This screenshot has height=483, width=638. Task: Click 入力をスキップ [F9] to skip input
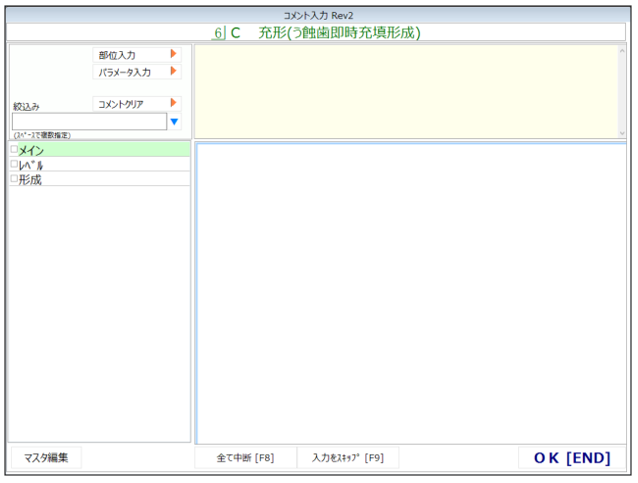[x=347, y=458]
